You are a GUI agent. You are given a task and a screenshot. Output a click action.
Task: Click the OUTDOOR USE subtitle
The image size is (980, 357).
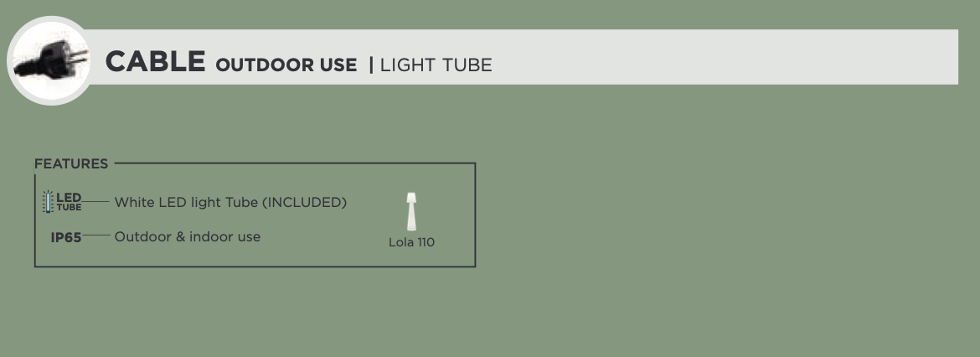[x=286, y=65]
